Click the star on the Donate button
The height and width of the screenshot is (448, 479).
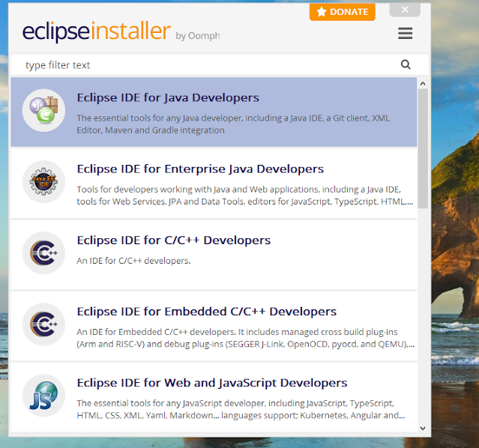pos(322,11)
